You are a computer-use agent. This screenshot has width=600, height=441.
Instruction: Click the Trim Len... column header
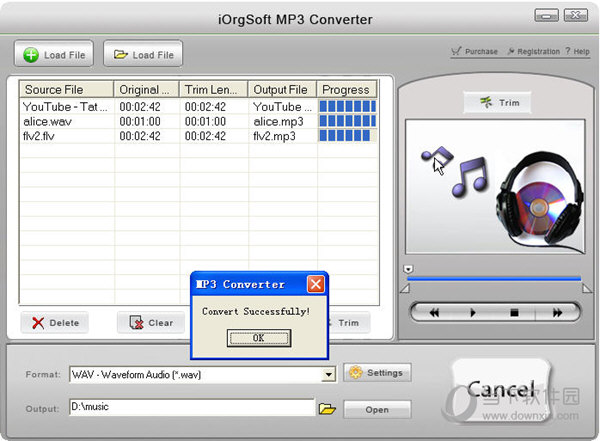[214, 90]
